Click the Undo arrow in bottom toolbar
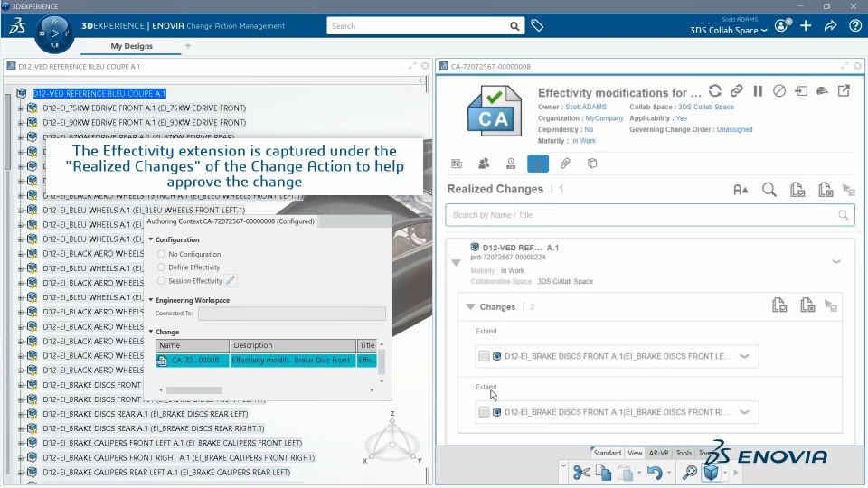Screen dimensions: 868x488 [x=655, y=473]
